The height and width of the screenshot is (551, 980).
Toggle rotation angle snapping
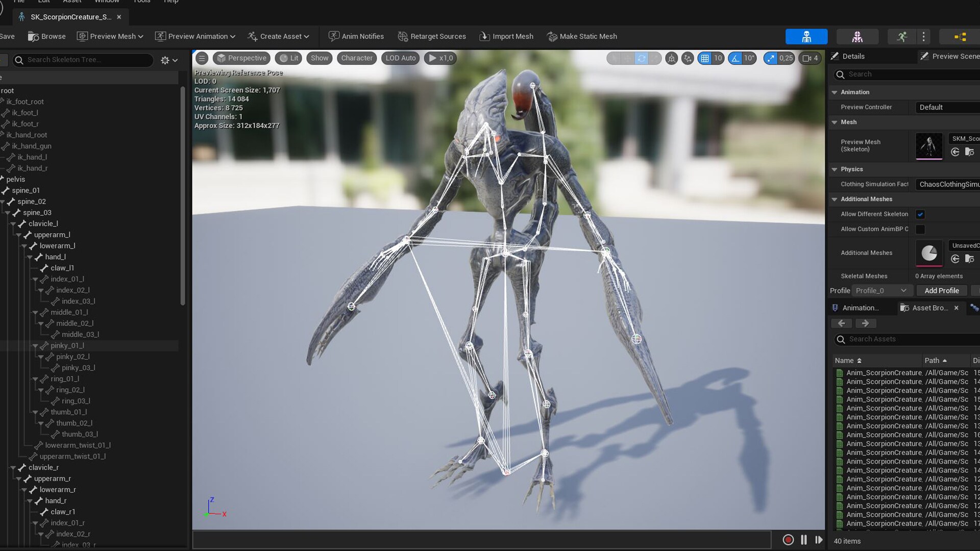point(736,58)
